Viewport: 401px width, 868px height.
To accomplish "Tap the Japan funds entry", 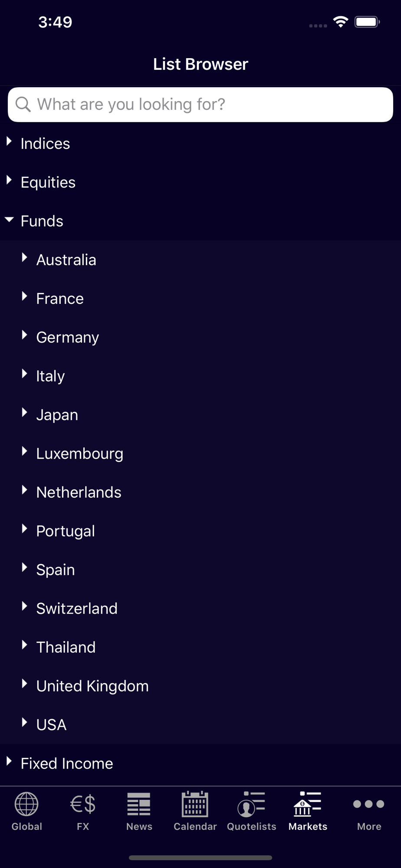I will click(57, 415).
